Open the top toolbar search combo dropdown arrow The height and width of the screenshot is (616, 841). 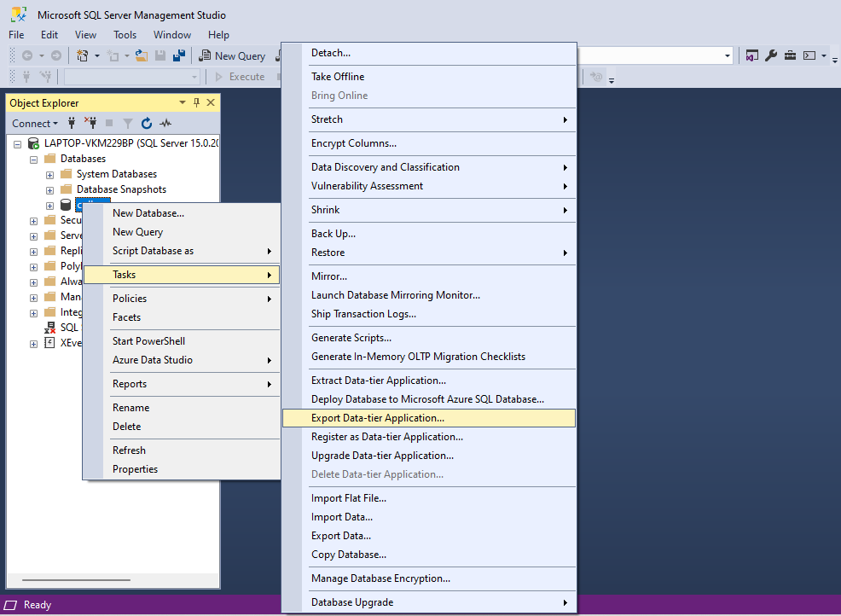tap(728, 55)
